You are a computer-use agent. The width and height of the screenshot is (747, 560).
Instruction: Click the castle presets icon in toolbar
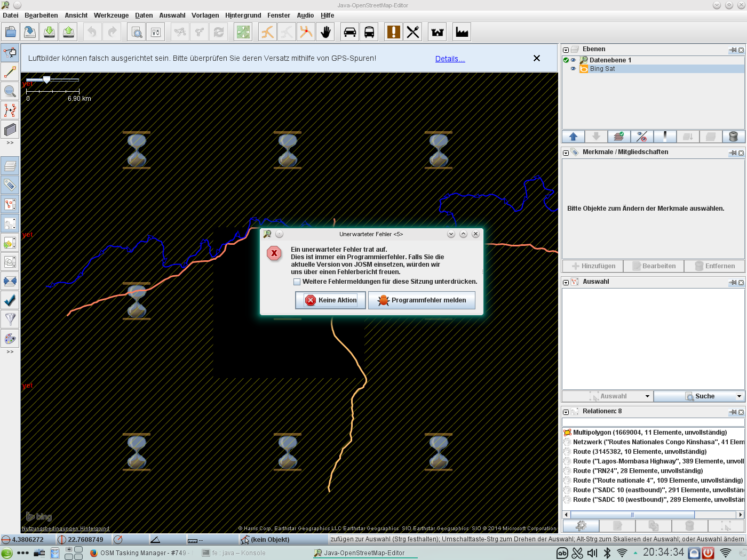[x=438, y=32]
